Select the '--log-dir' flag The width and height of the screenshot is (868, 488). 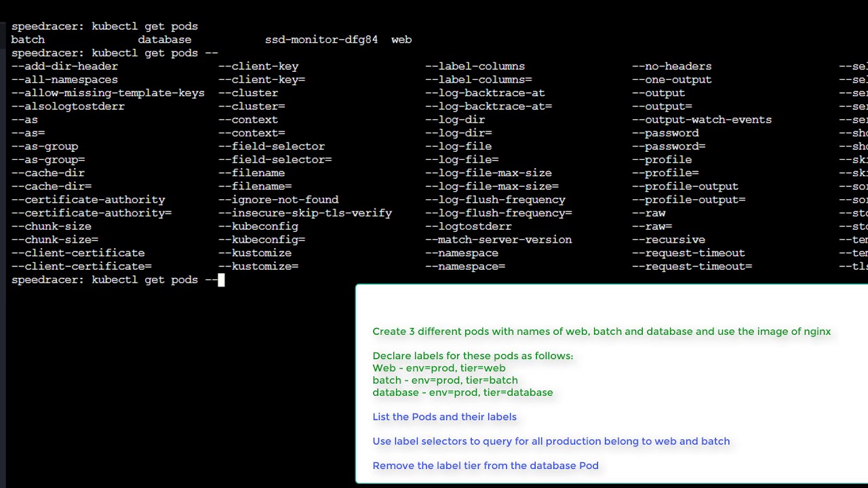[x=455, y=120]
